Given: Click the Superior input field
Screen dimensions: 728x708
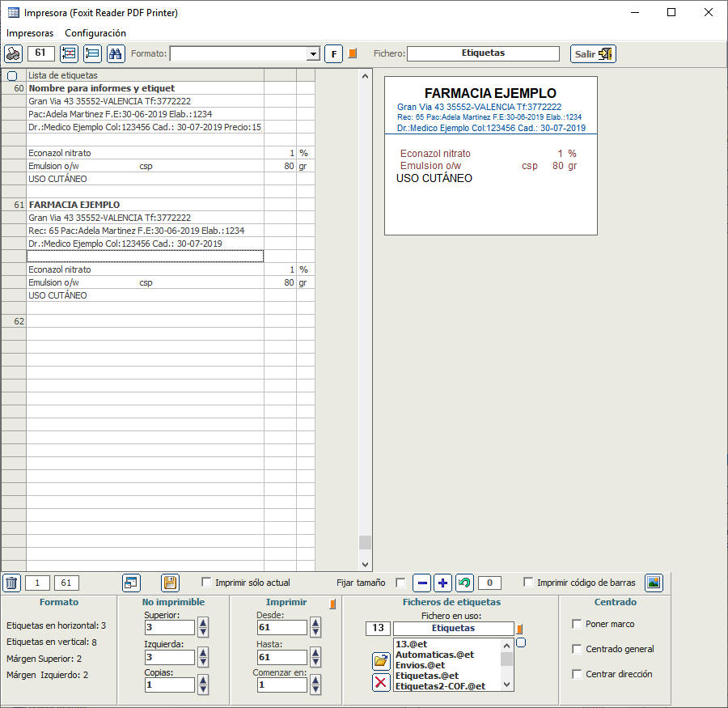Looking at the screenshot, I should pos(170,627).
